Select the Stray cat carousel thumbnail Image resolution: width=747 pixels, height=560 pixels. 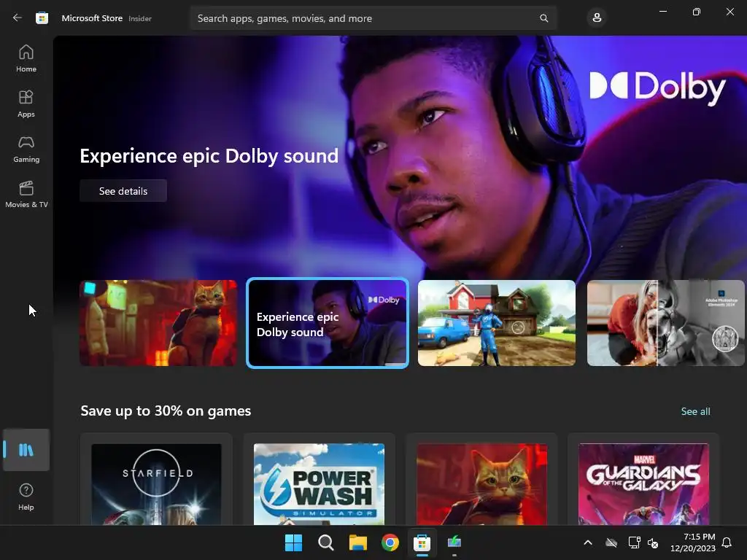[x=158, y=323]
